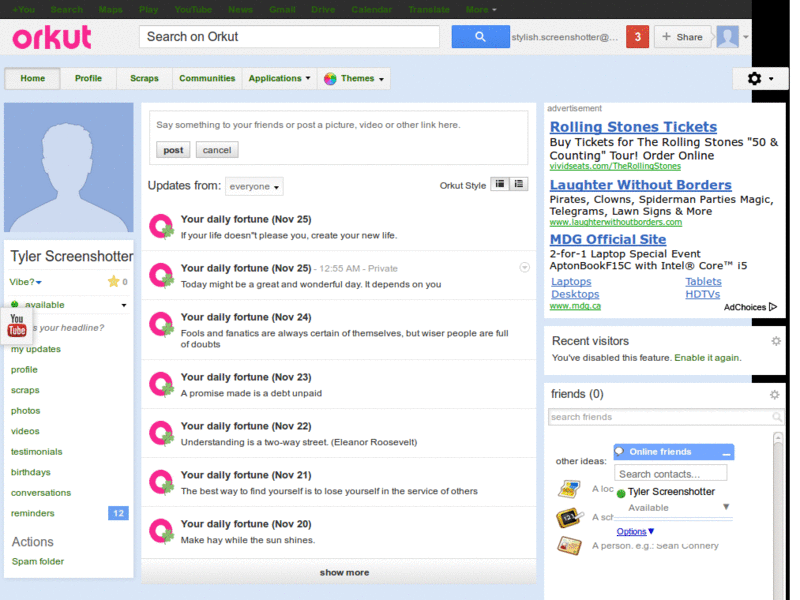
Task: Open YouTube in top Google bar
Action: click(x=193, y=9)
